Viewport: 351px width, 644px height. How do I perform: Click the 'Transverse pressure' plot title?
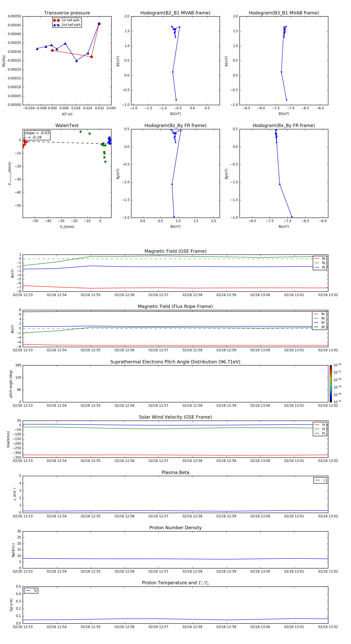[67, 13]
